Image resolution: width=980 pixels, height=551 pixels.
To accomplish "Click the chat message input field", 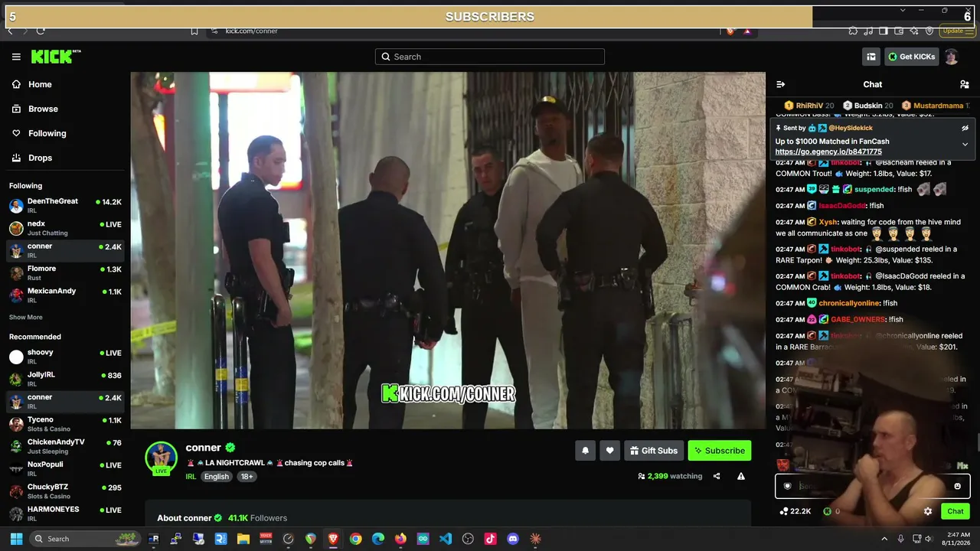I will pyautogui.click(x=872, y=486).
